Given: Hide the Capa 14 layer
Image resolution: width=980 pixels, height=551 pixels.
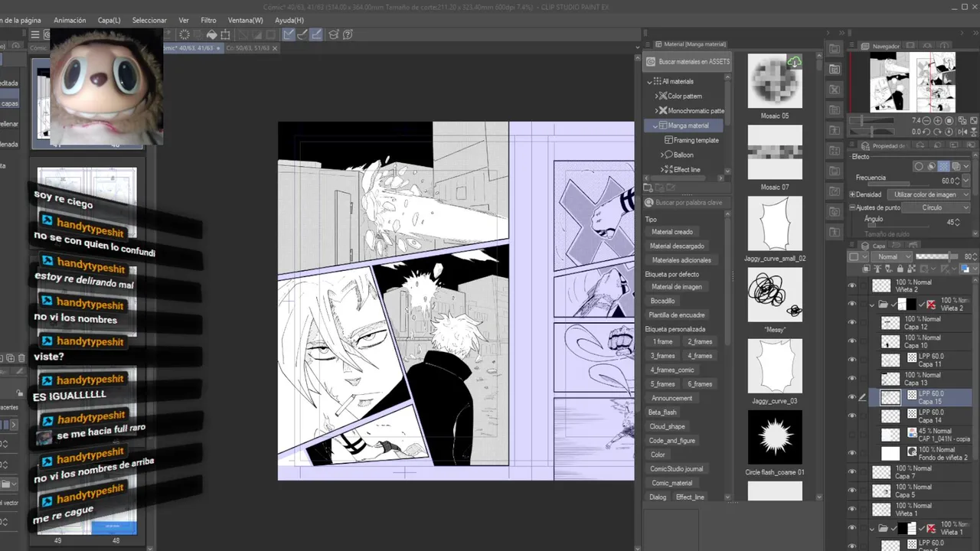Looking at the screenshot, I should (852, 416).
